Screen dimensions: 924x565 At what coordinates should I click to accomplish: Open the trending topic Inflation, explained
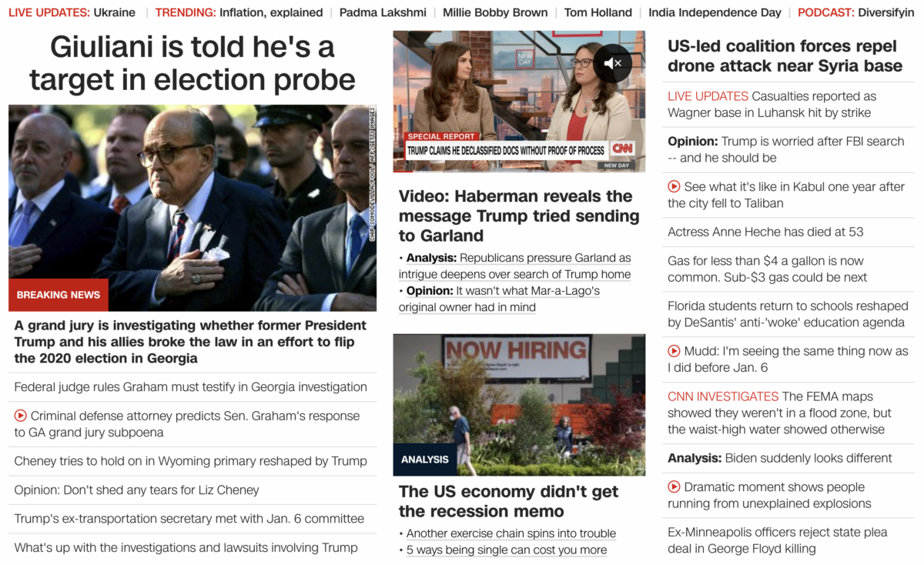(271, 12)
